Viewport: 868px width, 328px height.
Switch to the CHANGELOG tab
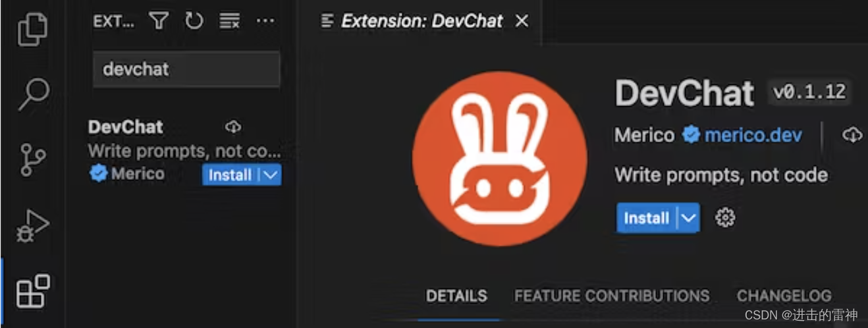pos(784,296)
